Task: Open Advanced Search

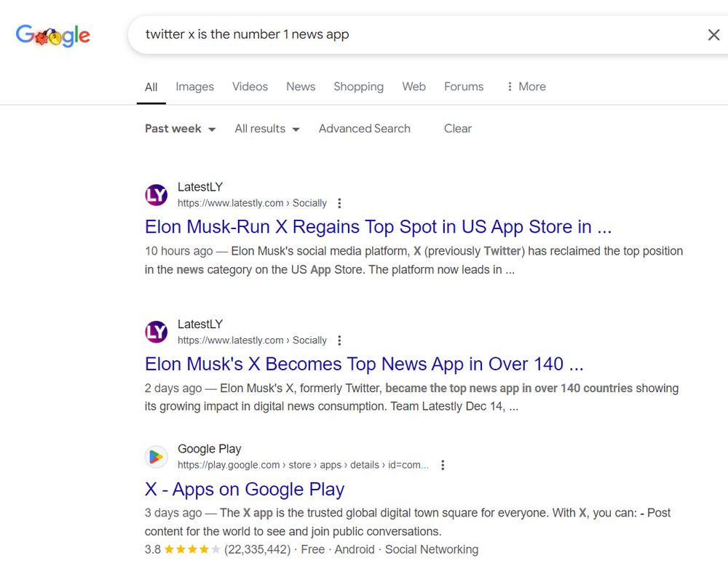Action: [365, 129]
